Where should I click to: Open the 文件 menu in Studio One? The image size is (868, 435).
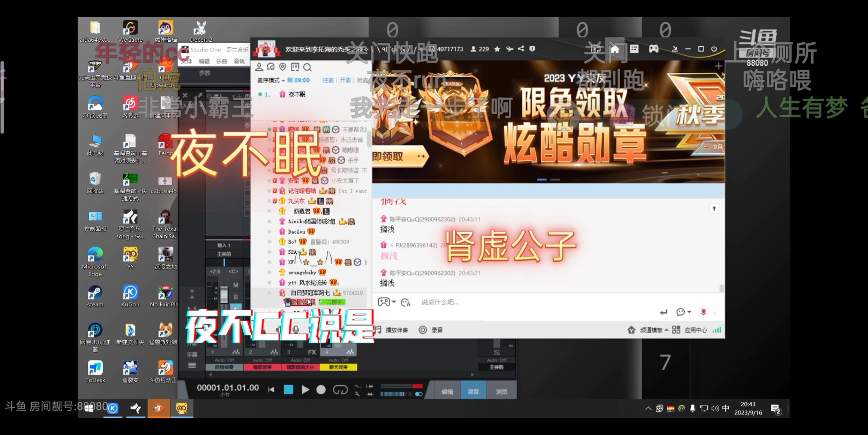[186, 62]
